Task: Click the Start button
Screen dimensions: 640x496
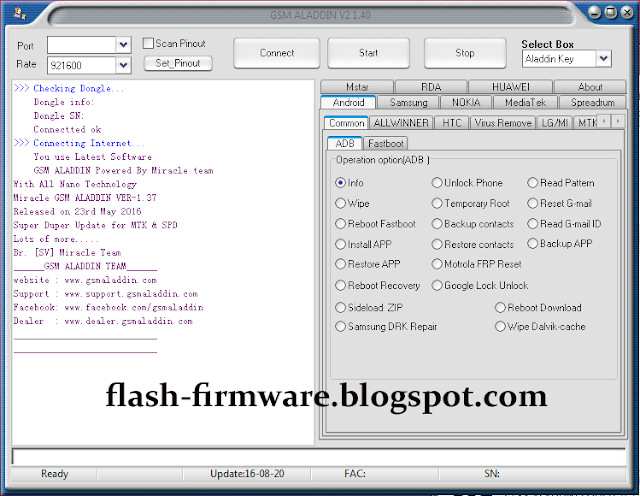Action: tap(368, 53)
